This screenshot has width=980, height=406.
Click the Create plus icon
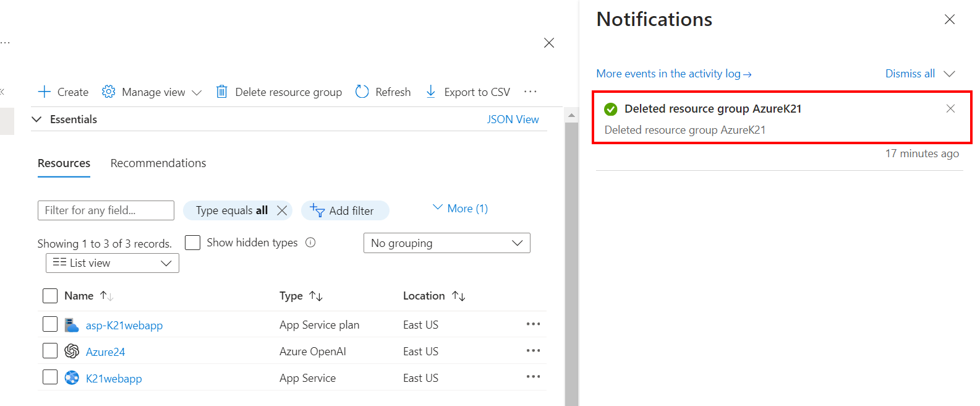[x=44, y=92]
